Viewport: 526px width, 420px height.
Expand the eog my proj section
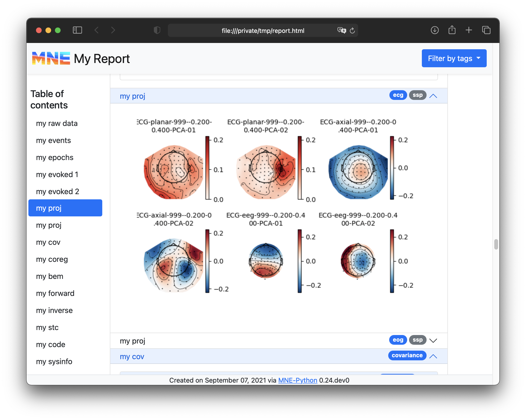tap(433, 340)
